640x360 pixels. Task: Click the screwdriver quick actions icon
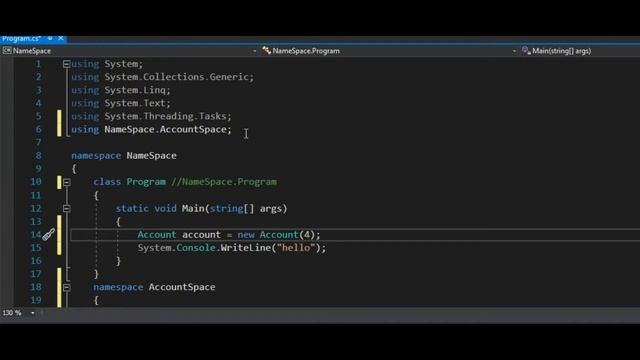[x=49, y=235]
